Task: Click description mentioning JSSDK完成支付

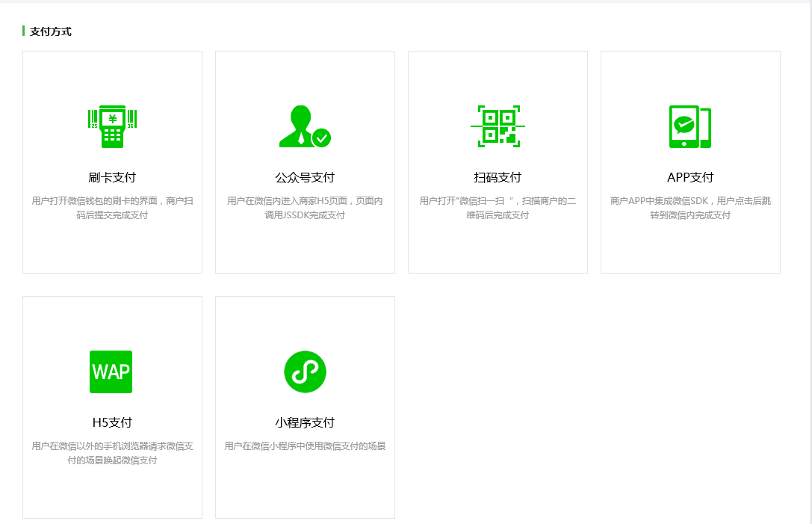Action: click(305, 208)
